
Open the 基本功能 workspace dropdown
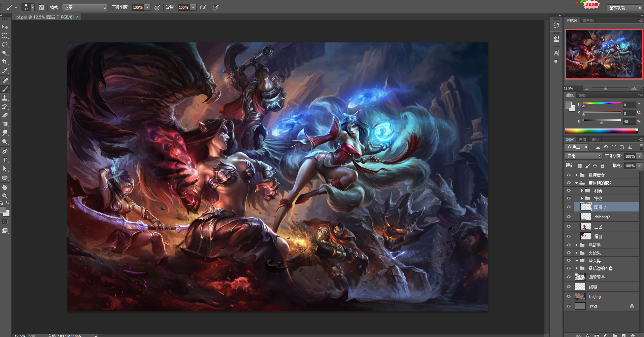[625, 8]
